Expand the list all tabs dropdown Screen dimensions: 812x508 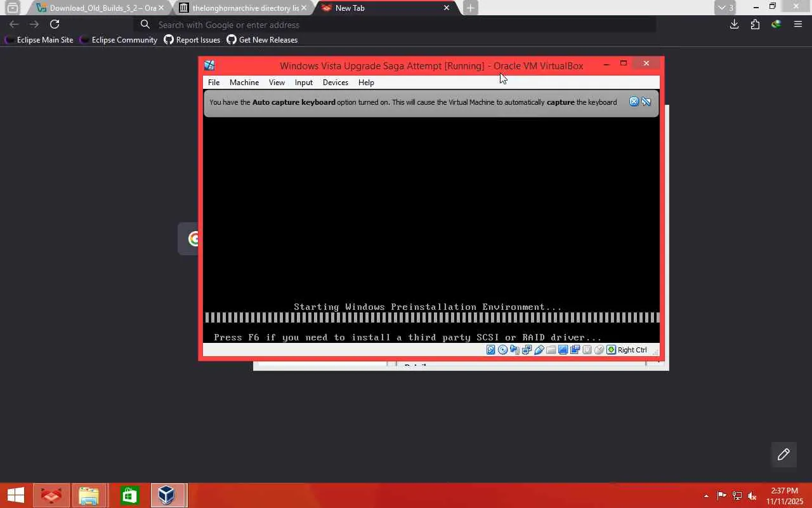725,8
